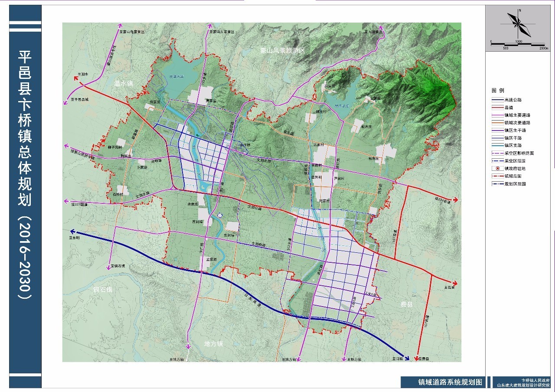555x392 pixels.
Task: Click the 镇区主干路 legend label
Action: 515,131
